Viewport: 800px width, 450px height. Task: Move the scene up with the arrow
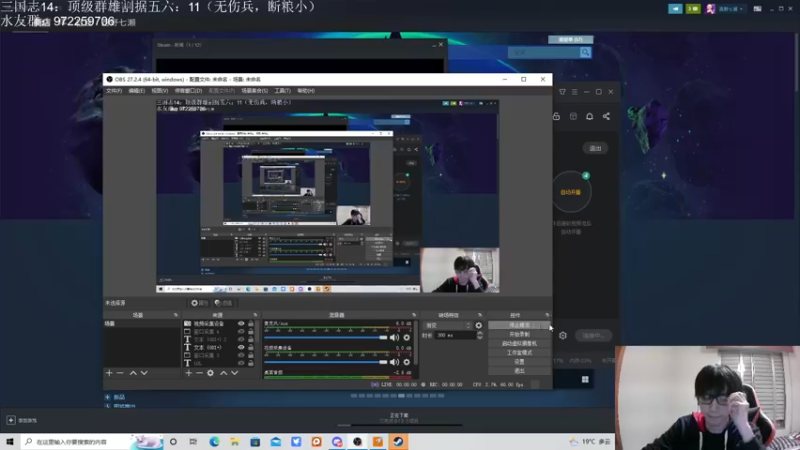133,373
